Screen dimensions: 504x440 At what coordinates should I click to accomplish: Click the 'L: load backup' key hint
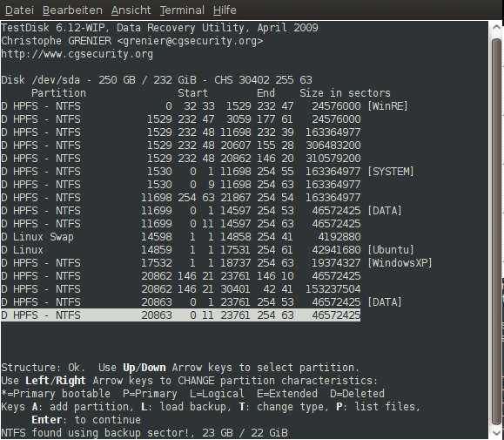point(186,407)
